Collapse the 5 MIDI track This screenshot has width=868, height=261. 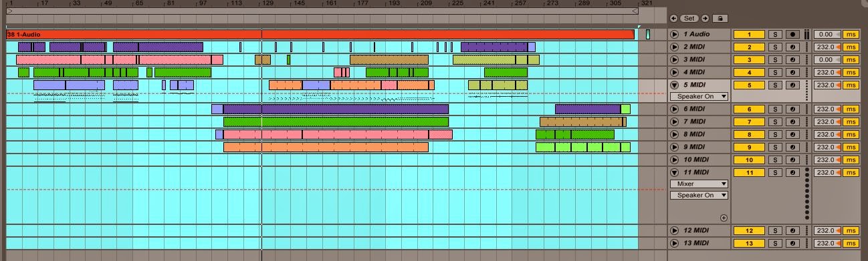(675, 85)
